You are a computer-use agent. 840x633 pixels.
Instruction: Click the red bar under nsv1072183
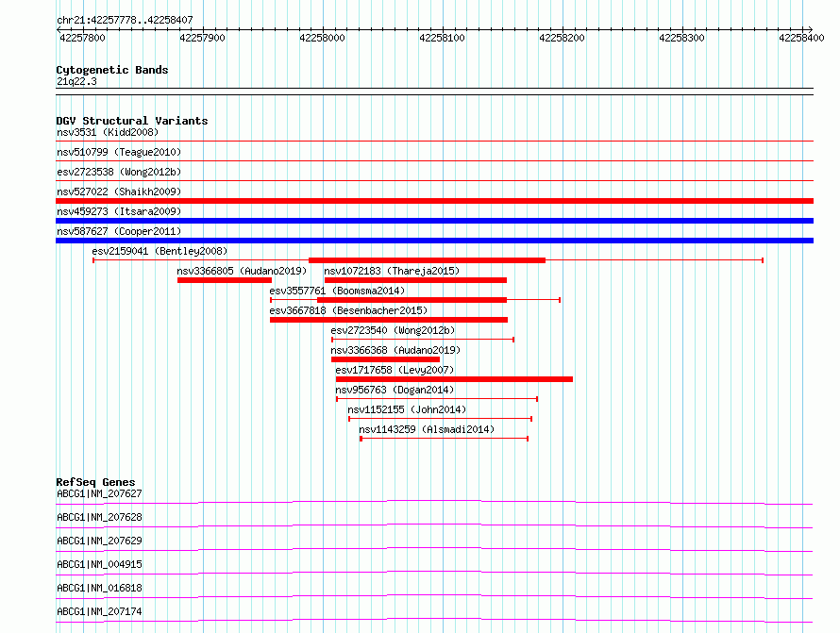415,280
